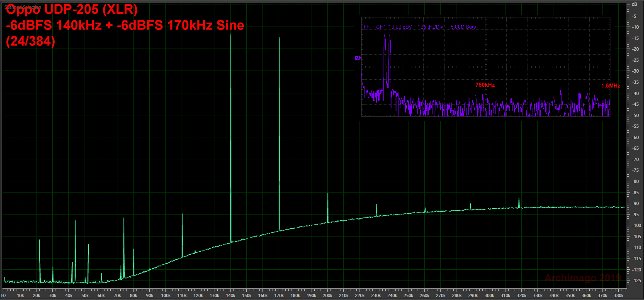644x300 pixels.
Task: Click the "50k" frequency axis label
Action: pyautogui.click(x=85, y=296)
